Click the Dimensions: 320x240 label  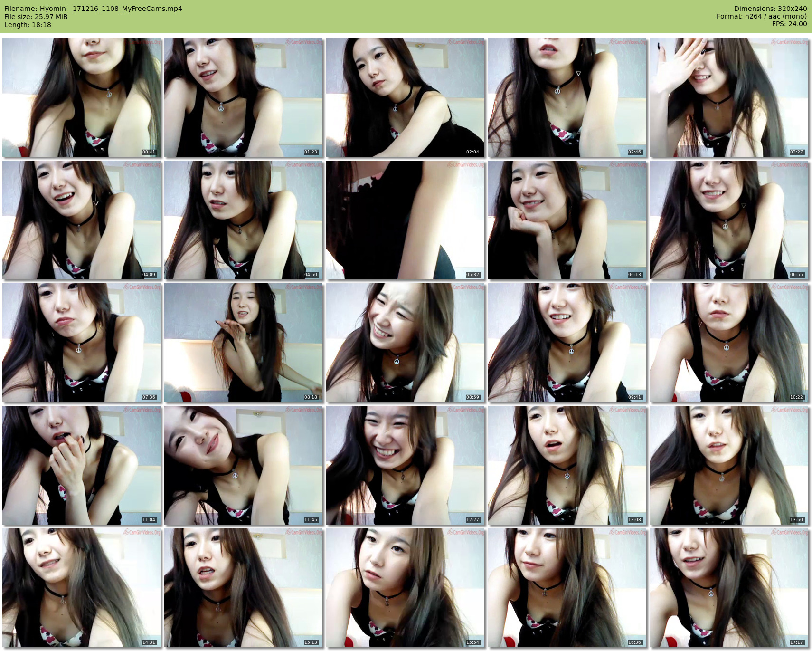tap(770, 9)
